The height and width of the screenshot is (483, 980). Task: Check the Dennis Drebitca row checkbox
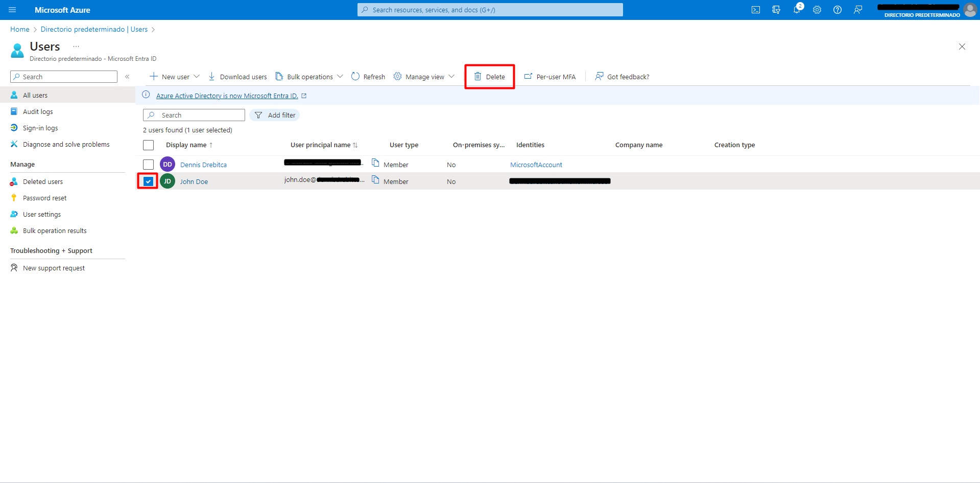[x=148, y=165]
